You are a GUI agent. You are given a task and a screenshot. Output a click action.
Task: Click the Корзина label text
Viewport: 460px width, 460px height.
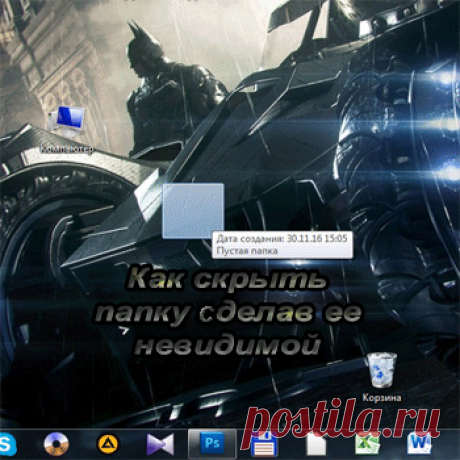click(x=382, y=397)
